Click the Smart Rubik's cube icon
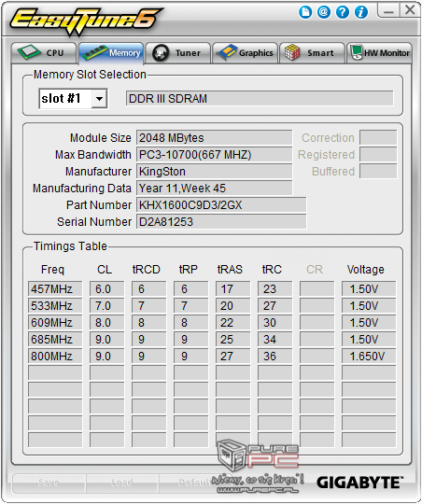422x504 pixels. click(x=292, y=52)
